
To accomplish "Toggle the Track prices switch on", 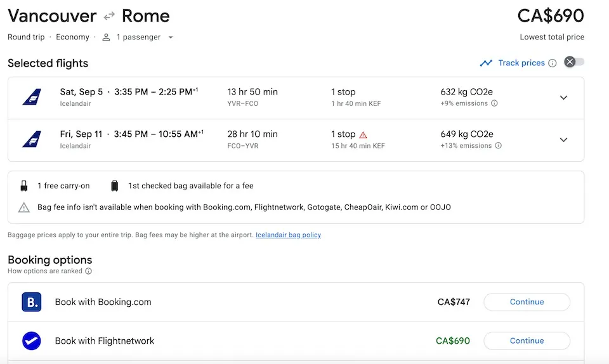I will 574,62.
